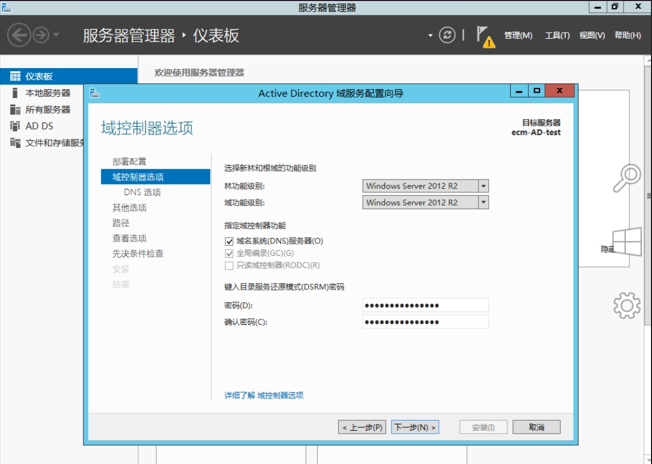Maximize the AD configuration wizard window
The width and height of the screenshot is (652, 464).
(537, 91)
